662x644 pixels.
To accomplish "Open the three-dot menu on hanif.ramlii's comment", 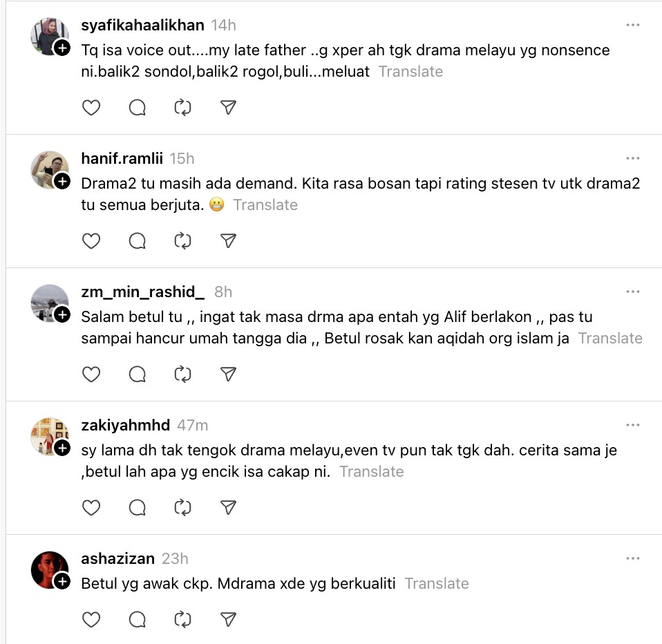I will 632,158.
